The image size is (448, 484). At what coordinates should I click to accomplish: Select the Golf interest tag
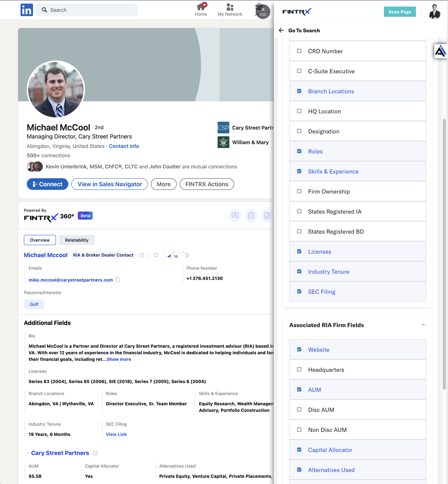coord(34,304)
